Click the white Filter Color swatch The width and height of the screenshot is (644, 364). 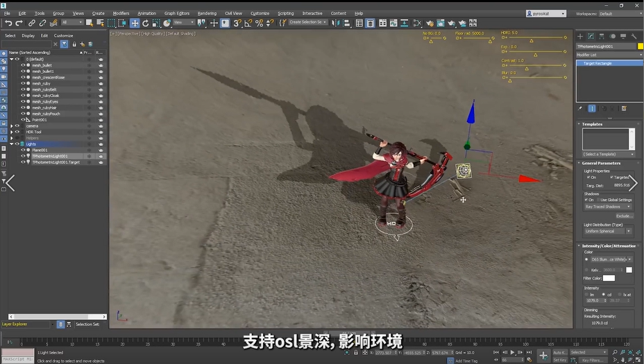coord(609,278)
